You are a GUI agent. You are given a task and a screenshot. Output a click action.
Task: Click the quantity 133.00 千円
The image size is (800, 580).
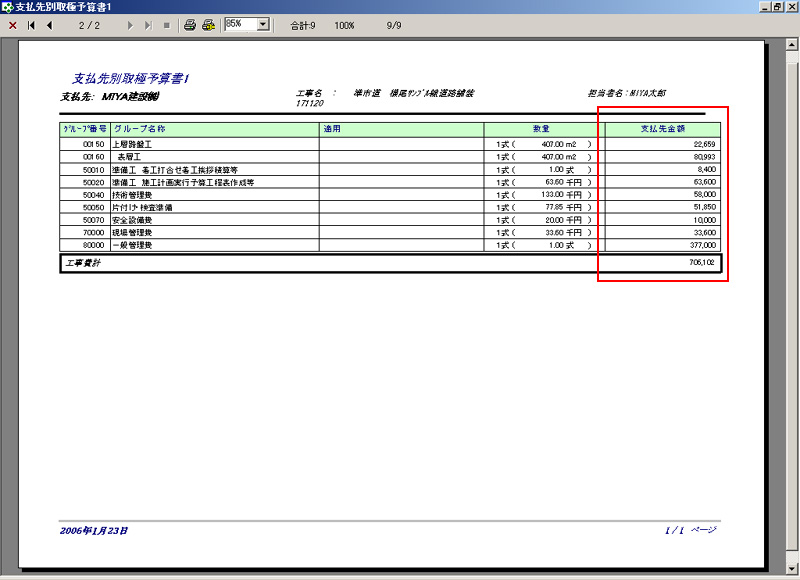[x=561, y=194]
